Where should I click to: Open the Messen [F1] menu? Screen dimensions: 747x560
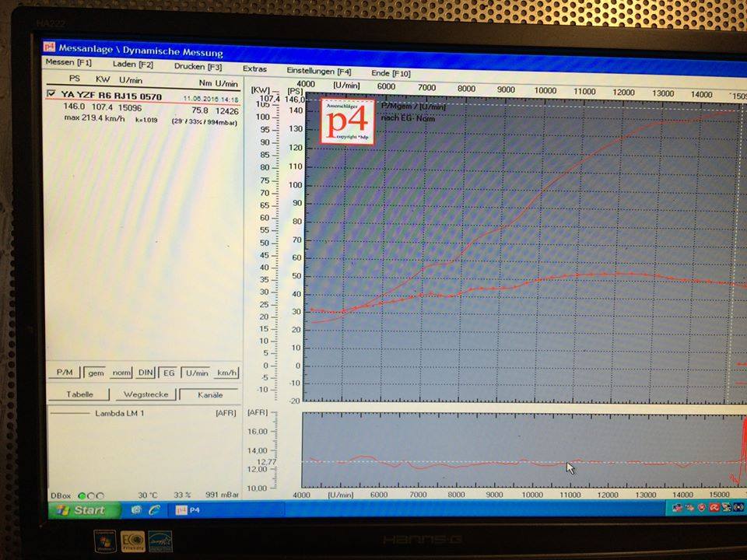click(x=68, y=63)
